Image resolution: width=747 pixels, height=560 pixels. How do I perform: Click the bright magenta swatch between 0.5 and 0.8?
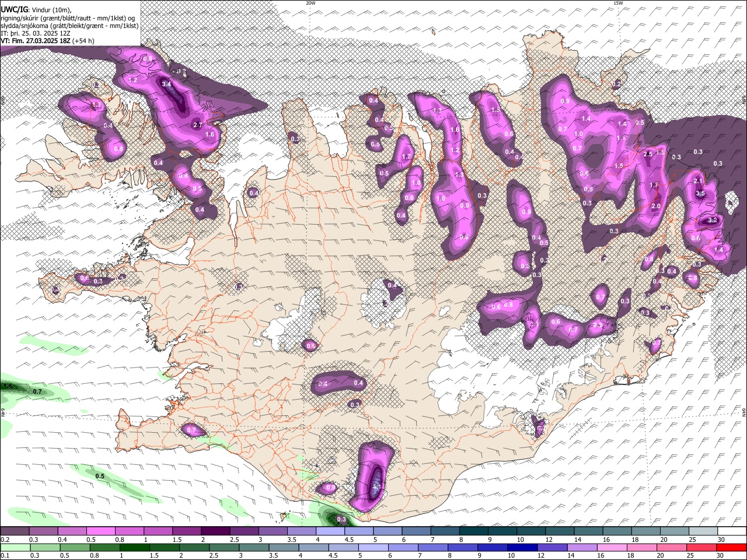point(100,531)
